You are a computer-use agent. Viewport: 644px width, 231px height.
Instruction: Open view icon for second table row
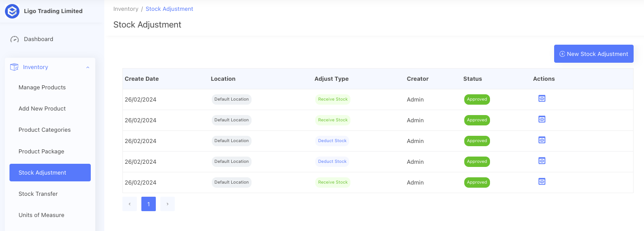pos(542,119)
